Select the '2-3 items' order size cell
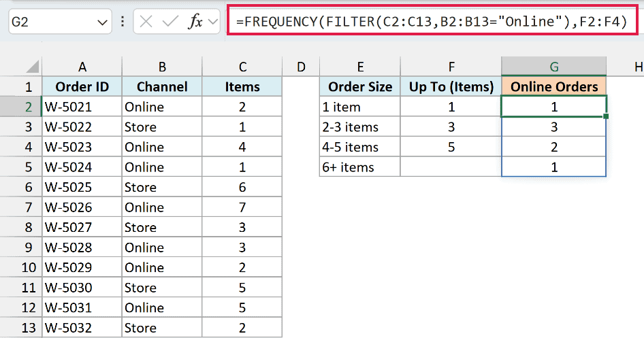Viewport: 644px width, 338px height. pos(360,126)
